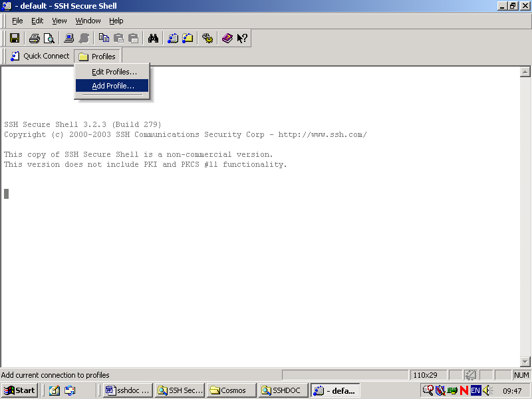Open New File Transfer Window icon

coord(188,39)
